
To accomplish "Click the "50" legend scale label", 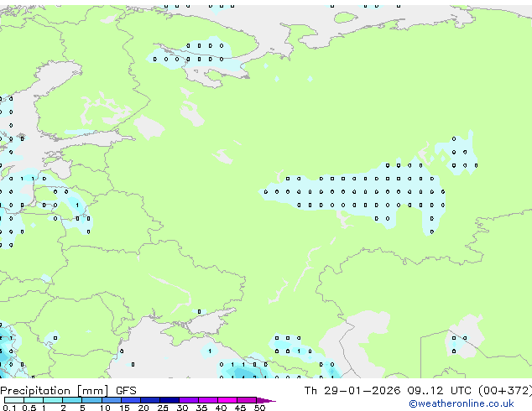I will tap(259, 408).
